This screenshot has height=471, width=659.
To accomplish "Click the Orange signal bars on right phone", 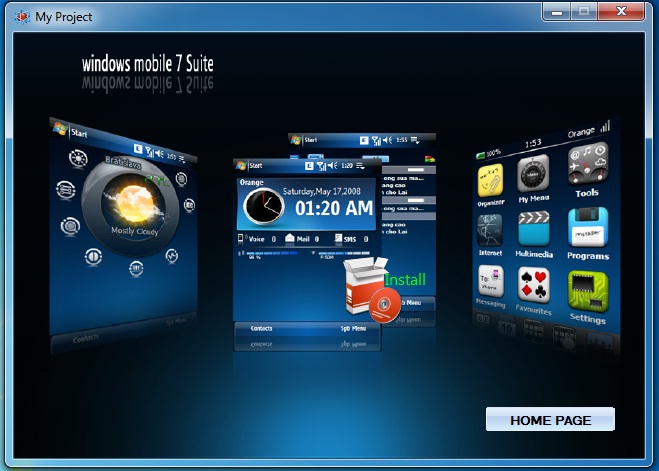I will click(588, 129).
